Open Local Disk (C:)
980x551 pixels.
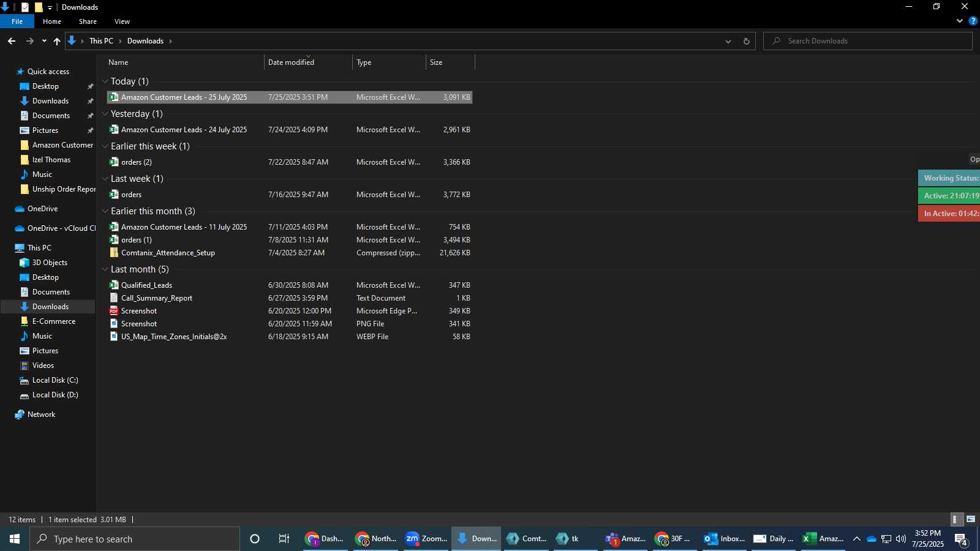pyautogui.click(x=55, y=380)
